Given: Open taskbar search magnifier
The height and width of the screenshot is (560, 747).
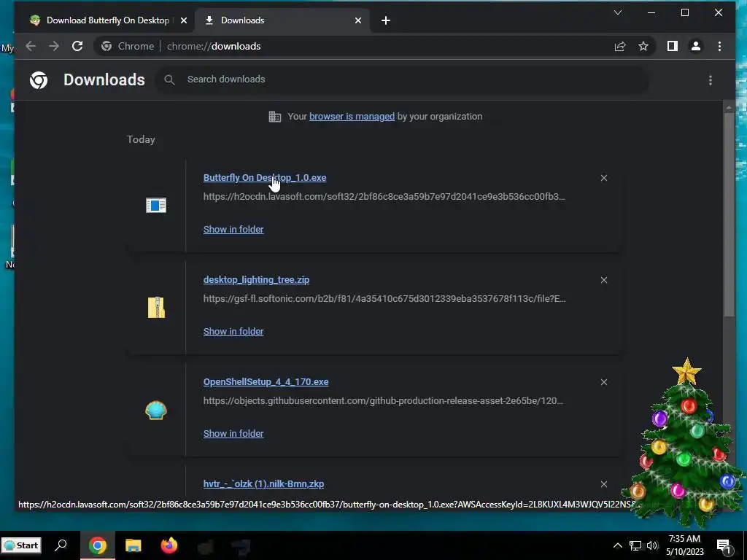Looking at the screenshot, I should [x=61, y=545].
